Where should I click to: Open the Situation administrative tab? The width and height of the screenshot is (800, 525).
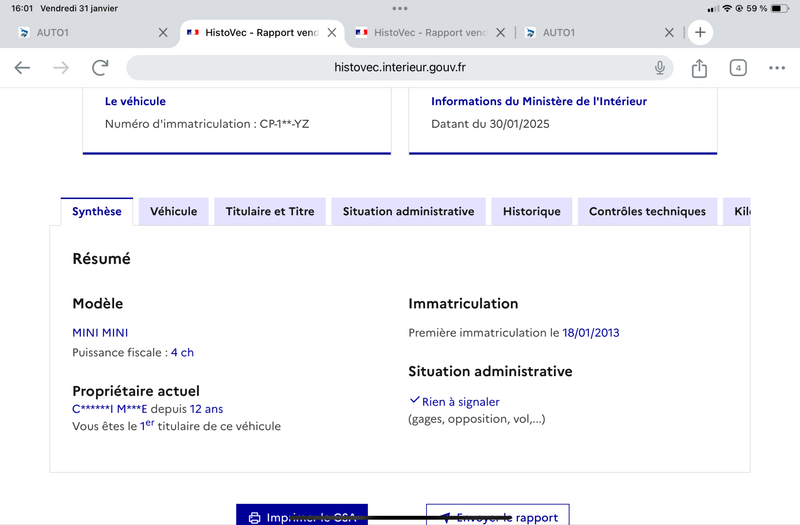click(x=408, y=211)
